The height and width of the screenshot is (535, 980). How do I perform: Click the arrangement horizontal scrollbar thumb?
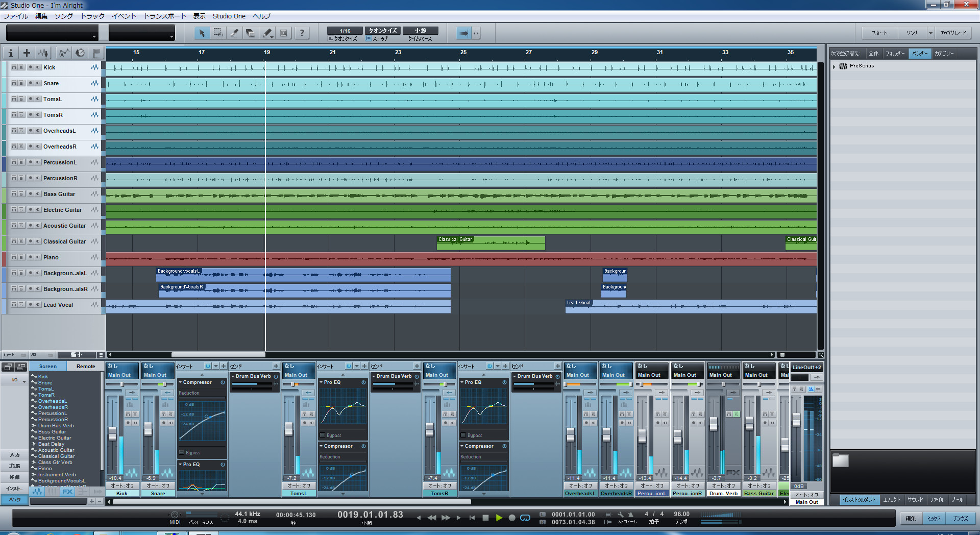(x=218, y=355)
